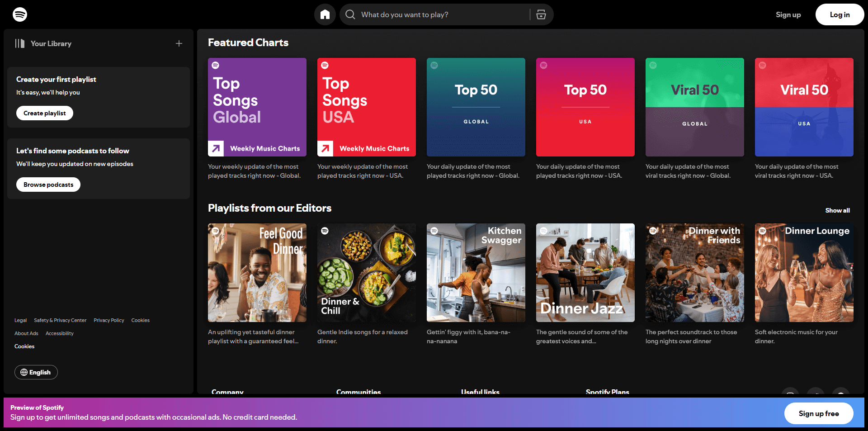868x431 pixels.
Task: Open Kitchen Swagger playlist cover
Action: pos(476,273)
